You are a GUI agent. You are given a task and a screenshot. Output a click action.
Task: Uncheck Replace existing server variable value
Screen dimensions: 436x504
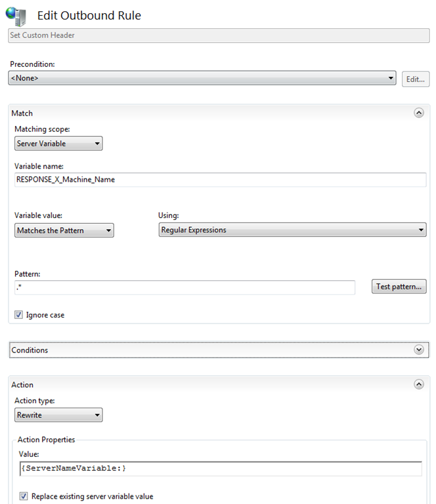24,496
